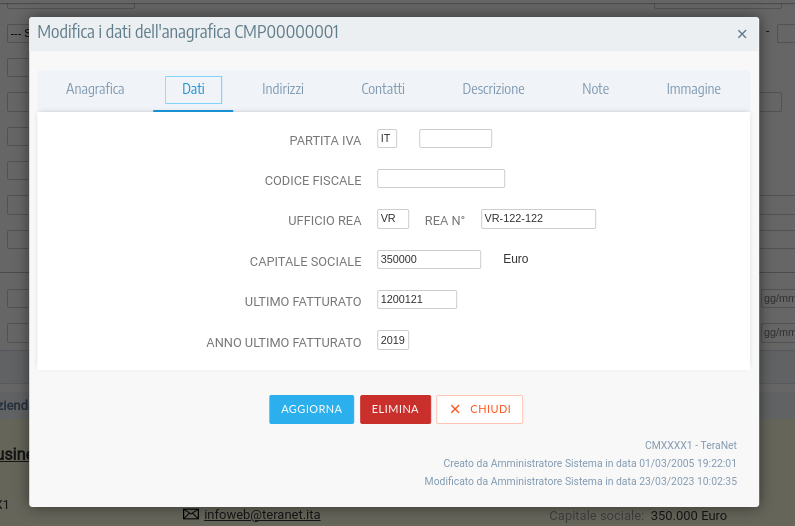Click the Ultimo Fatturato field
The image size is (795, 526).
(x=416, y=299)
